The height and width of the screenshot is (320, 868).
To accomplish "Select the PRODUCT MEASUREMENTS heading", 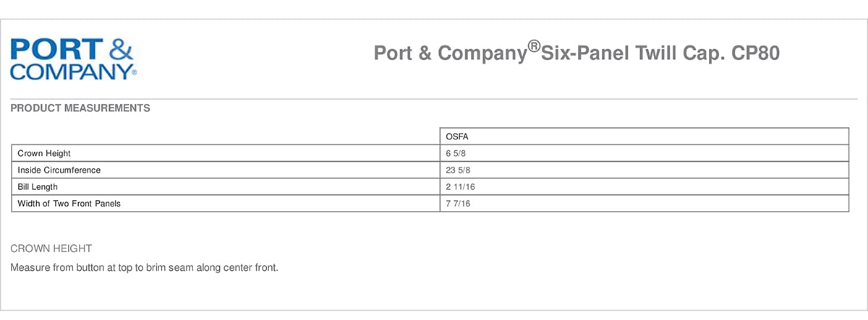I will pyautogui.click(x=80, y=108).
